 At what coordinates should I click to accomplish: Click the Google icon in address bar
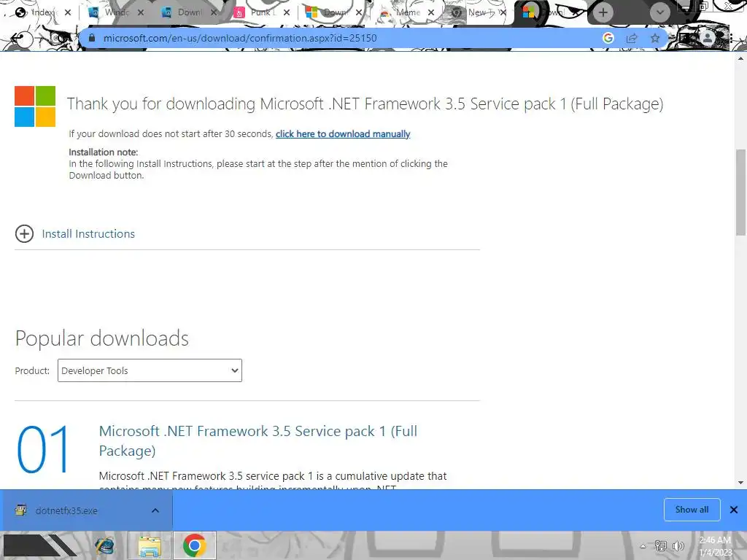608,38
